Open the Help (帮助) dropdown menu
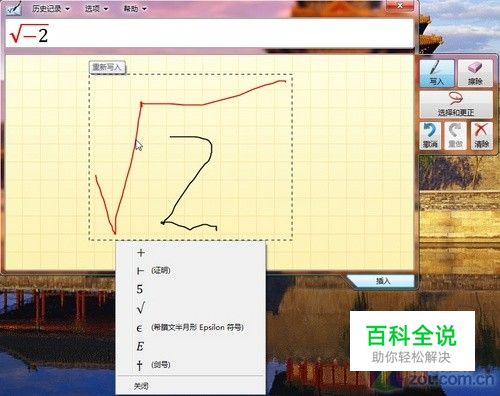The width and height of the screenshot is (500, 396). pyautogui.click(x=135, y=9)
